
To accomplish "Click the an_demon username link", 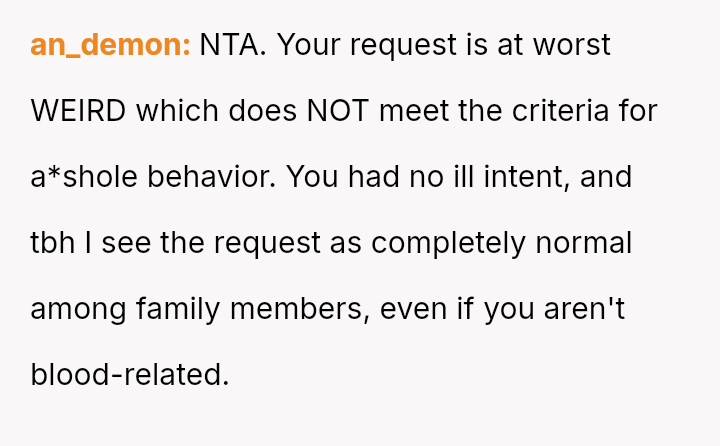I will click(110, 45).
